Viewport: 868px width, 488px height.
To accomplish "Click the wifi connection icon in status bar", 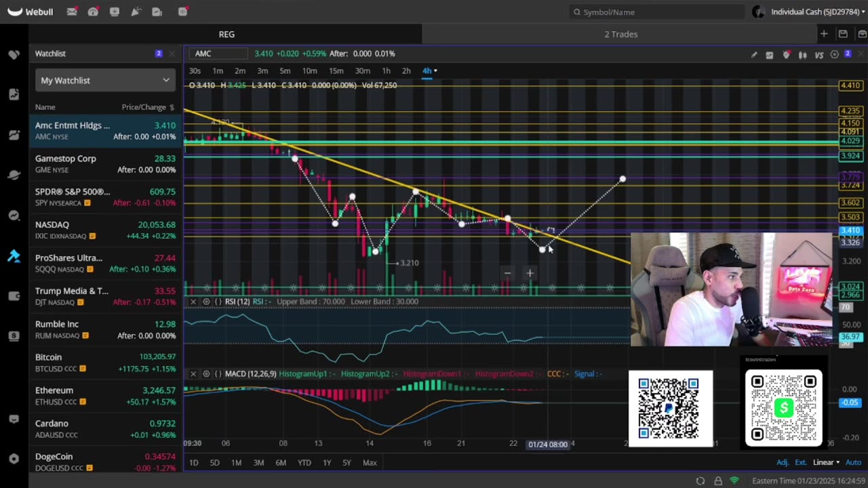I will [x=734, y=481].
